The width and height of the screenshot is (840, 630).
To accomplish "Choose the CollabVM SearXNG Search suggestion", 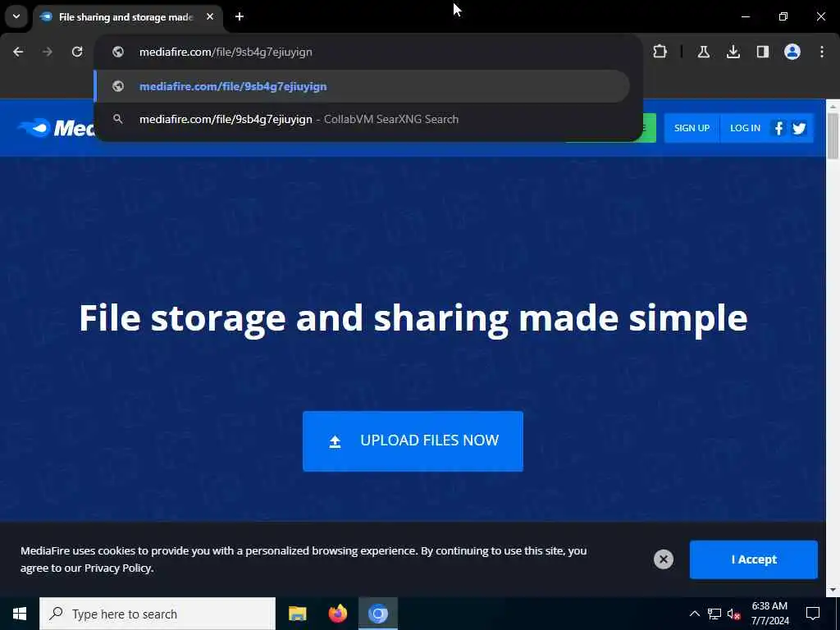I will [x=362, y=119].
